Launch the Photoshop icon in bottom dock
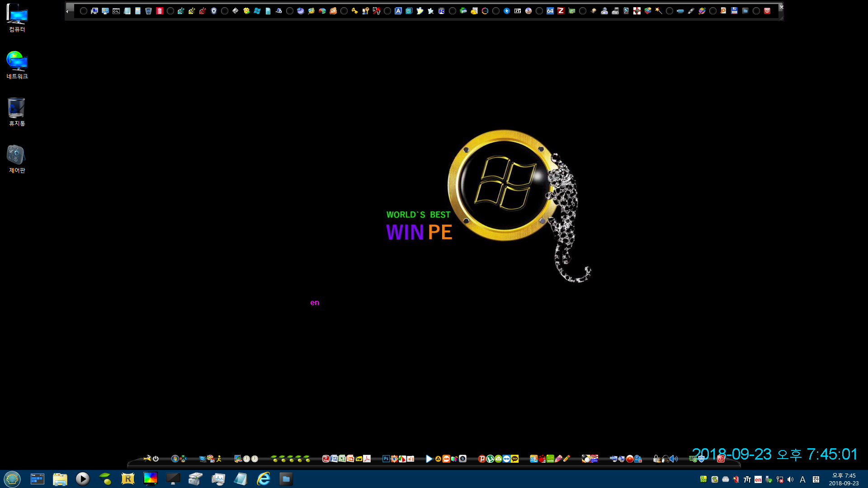This screenshot has height=488, width=868. 386,459
